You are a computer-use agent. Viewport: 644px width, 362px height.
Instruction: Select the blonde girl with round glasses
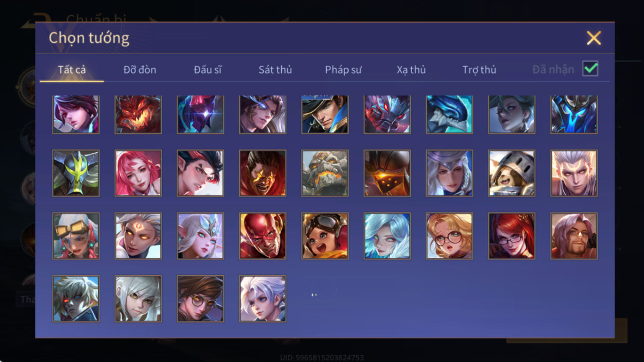point(450,236)
